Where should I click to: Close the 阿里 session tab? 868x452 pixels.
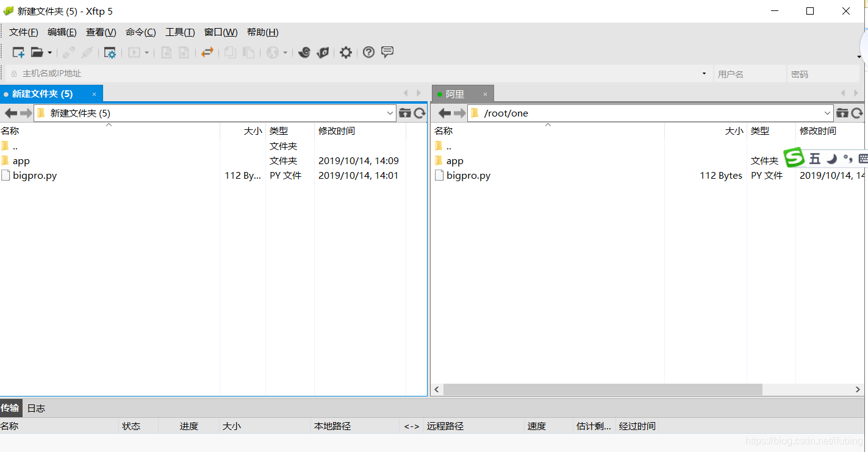485,95
